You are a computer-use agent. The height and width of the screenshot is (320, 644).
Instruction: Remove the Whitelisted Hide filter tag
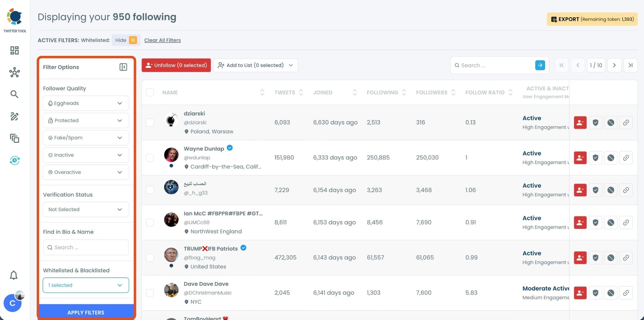[x=133, y=40]
